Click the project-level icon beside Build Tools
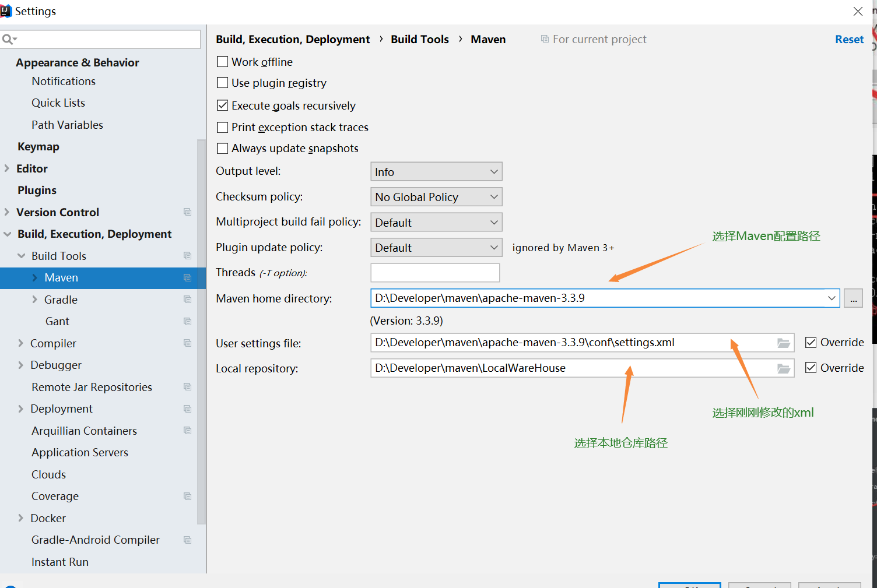This screenshot has width=877, height=588. (188, 256)
